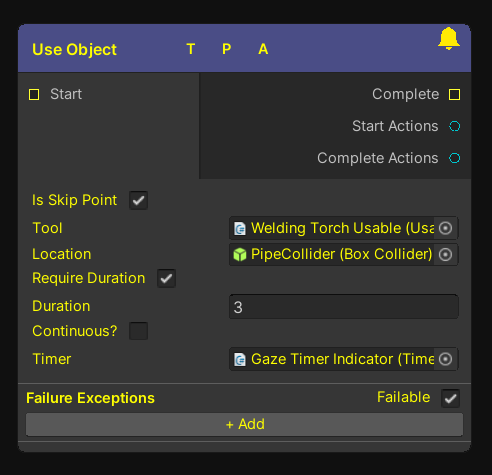This screenshot has width=492, height=475.
Task: Select the P letter in node header
Action: (227, 49)
